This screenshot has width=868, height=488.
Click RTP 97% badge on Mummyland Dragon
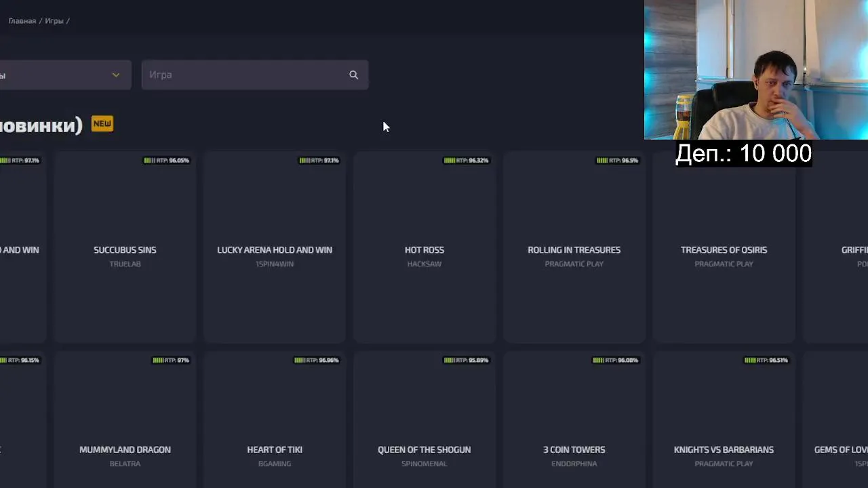[171, 361]
